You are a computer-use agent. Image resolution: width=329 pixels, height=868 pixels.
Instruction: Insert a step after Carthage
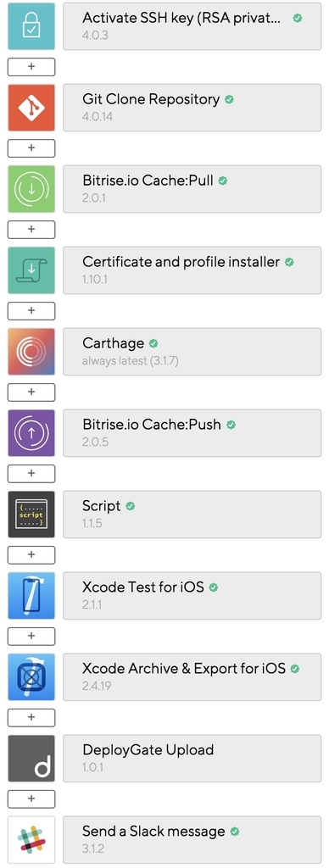click(31, 392)
